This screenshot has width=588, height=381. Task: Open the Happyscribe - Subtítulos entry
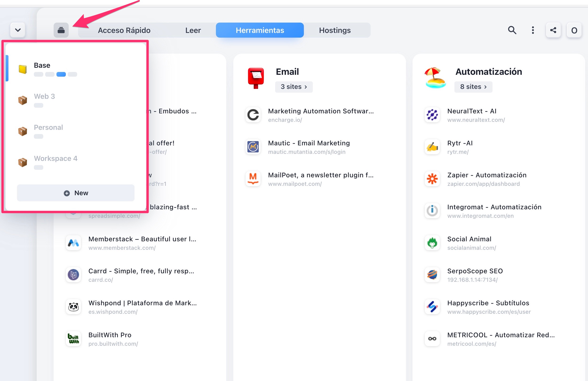[x=488, y=303]
